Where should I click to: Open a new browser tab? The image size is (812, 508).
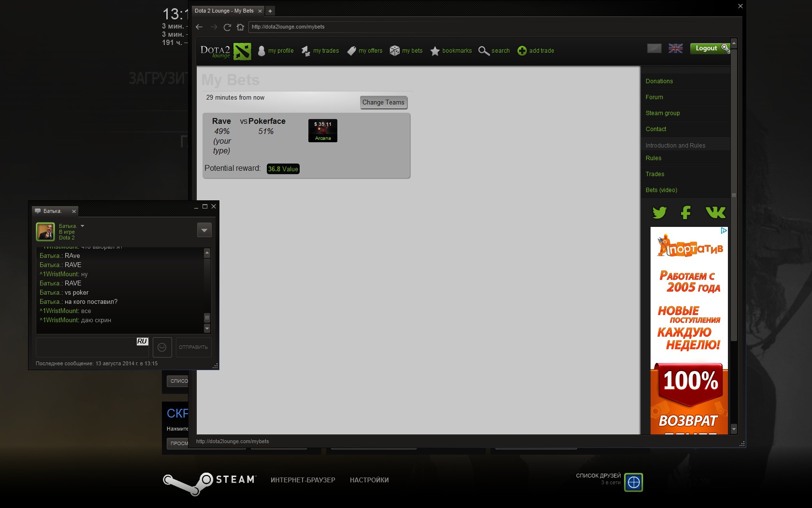pos(270,11)
